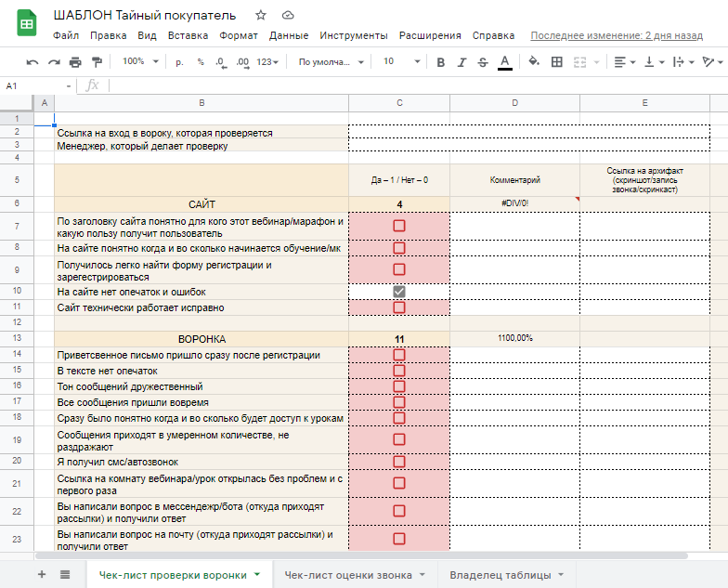Open the name box dropdown arrow
728x588 pixels.
click(x=69, y=86)
